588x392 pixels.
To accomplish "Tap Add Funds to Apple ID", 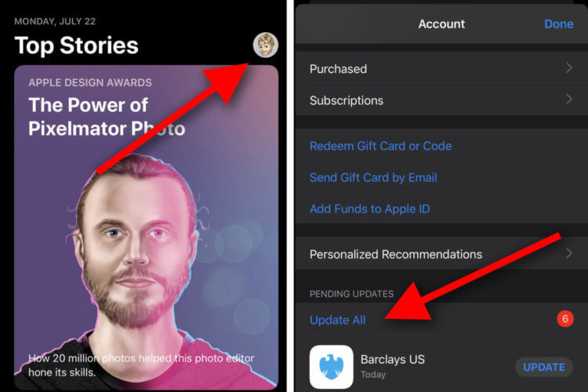I will click(x=370, y=209).
